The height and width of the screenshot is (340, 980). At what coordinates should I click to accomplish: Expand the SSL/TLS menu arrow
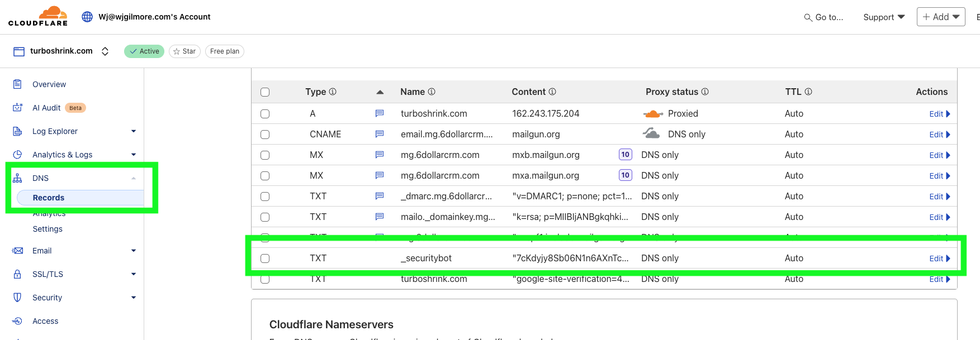tap(134, 274)
